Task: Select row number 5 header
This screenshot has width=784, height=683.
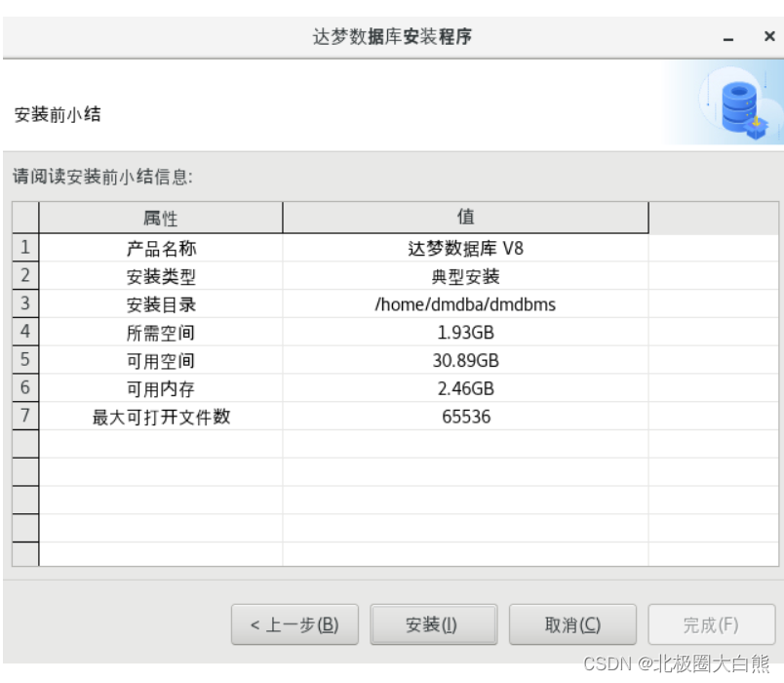Action: [x=25, y=359]
